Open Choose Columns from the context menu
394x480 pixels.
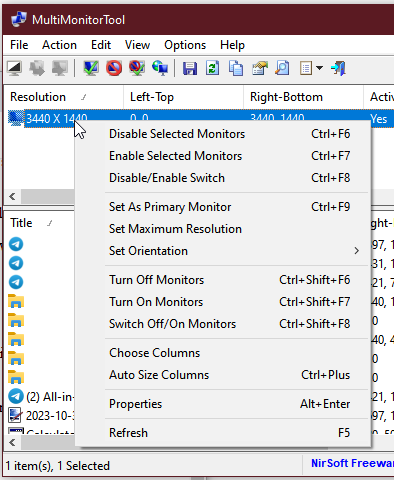(x=223, y=353)
